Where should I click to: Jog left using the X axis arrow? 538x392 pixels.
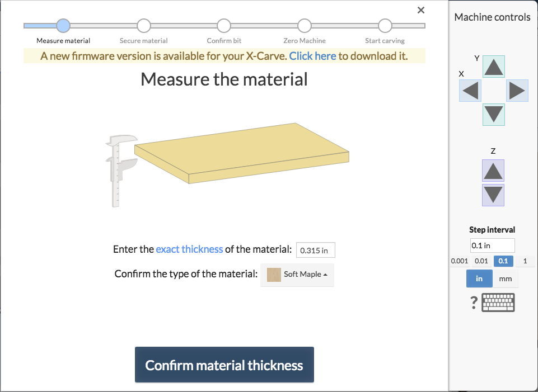[469, 91]
